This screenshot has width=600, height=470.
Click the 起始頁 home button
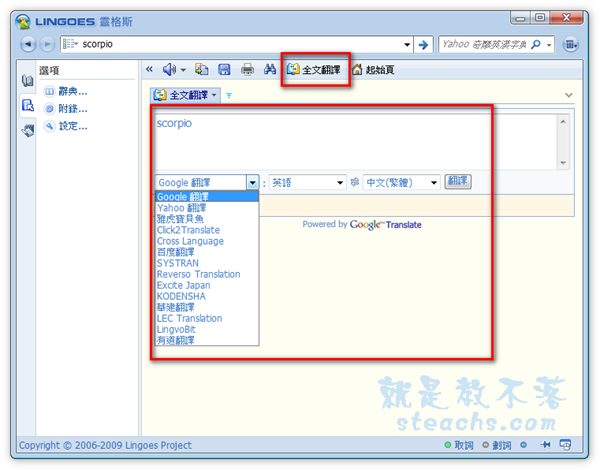(373, 70)
